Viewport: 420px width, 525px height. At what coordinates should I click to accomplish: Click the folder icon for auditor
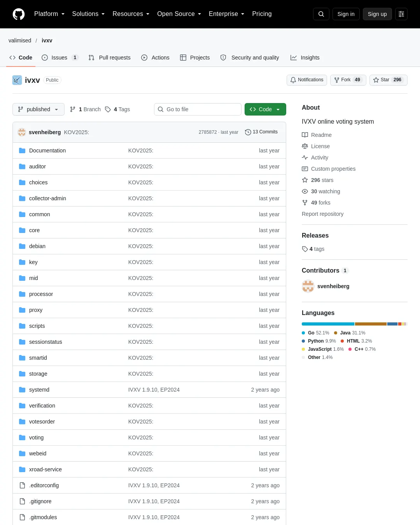pos(22,166)
